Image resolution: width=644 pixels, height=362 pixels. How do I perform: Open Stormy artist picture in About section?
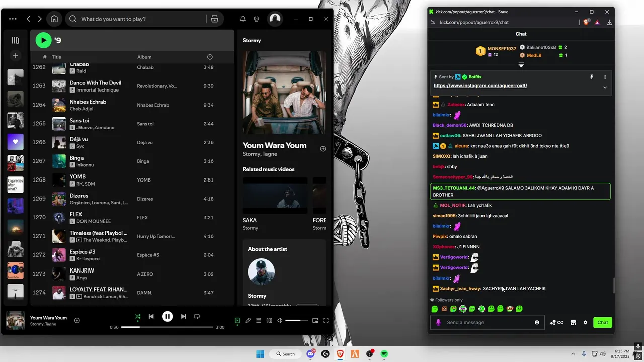point(261,271)
